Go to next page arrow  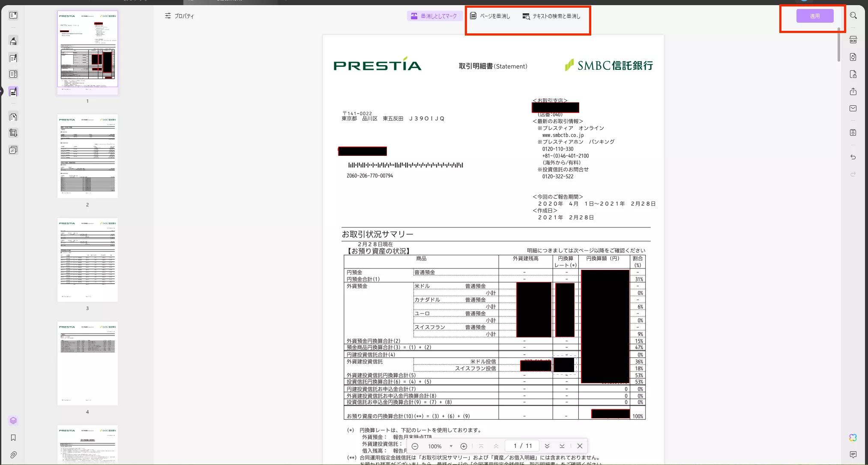(547, 446)
